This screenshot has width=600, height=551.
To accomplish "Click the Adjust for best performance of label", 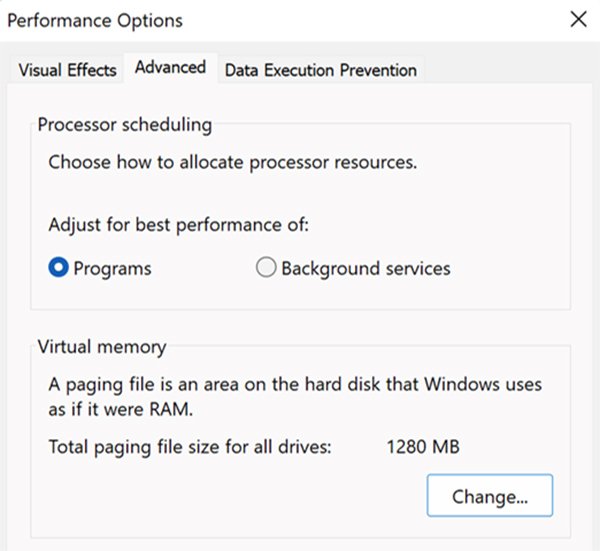I will point(178,224).
